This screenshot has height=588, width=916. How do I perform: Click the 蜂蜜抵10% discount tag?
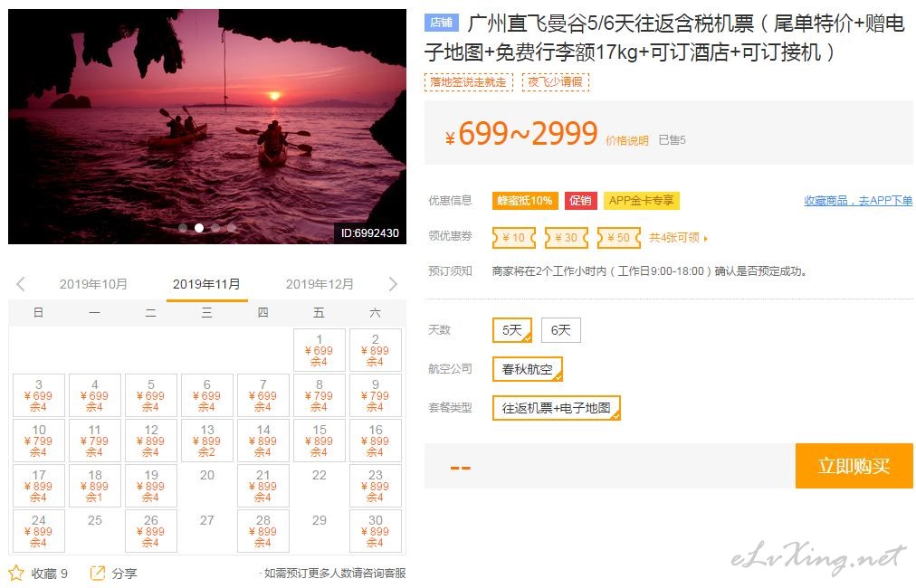(525, 200)
